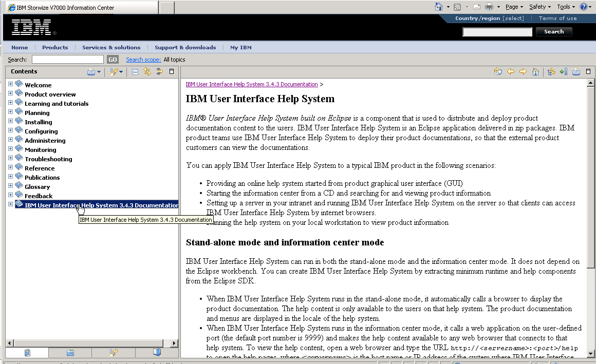
Task: Expand the Administering tree node
Action: pos(11,140)
